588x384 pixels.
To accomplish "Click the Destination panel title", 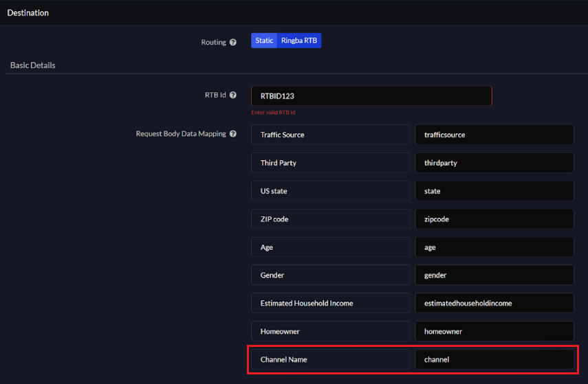I will [x=28, y=13].
